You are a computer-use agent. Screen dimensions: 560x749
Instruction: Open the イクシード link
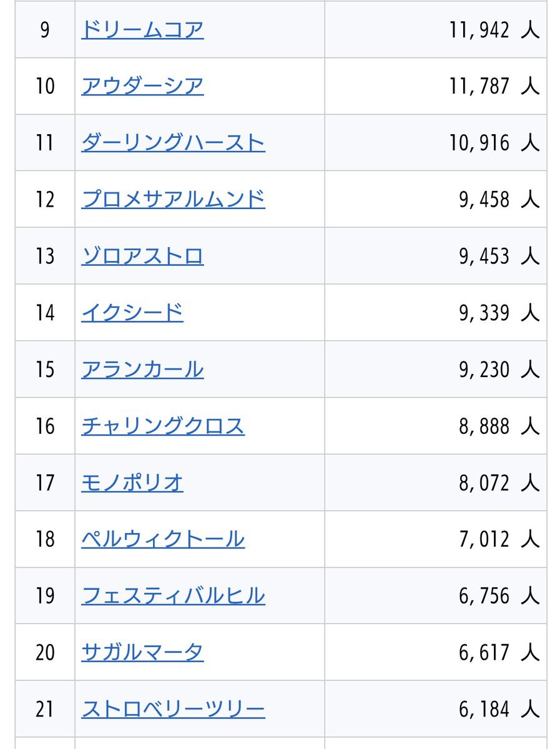[x=132, y=313]
